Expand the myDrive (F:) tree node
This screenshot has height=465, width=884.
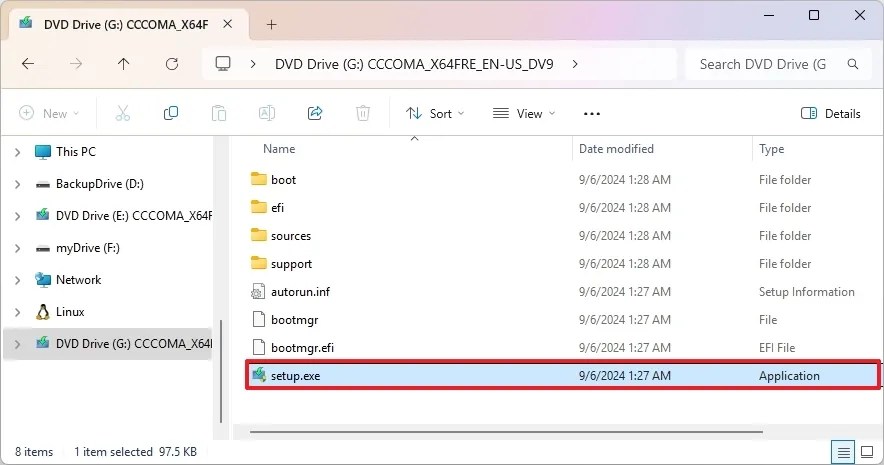click(17, 248)
